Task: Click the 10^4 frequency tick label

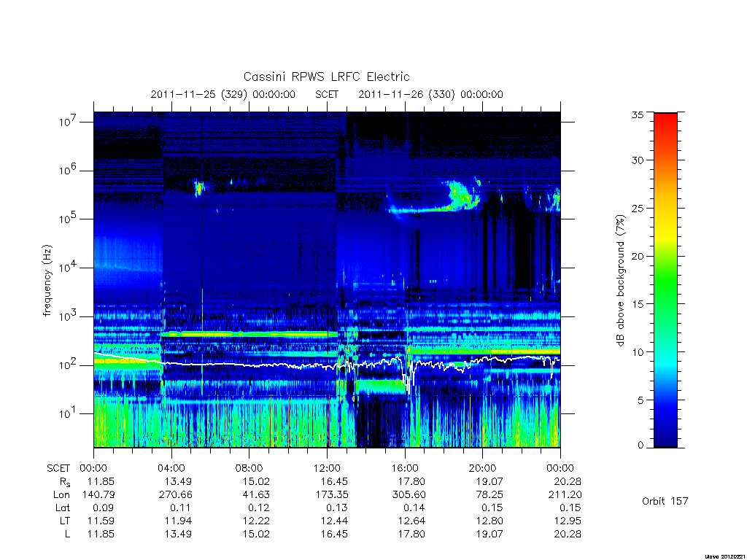Action: pyautogui.click(x=68, y=267)
